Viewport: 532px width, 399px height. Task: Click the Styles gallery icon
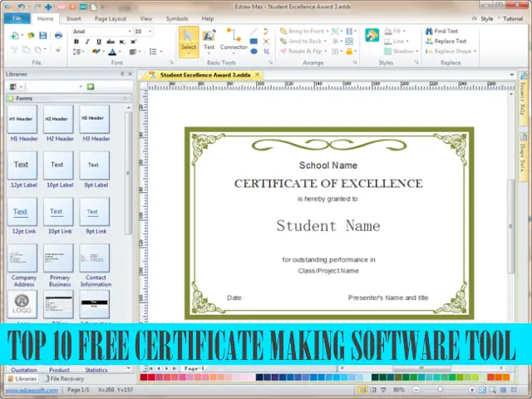tap(372, 36)
